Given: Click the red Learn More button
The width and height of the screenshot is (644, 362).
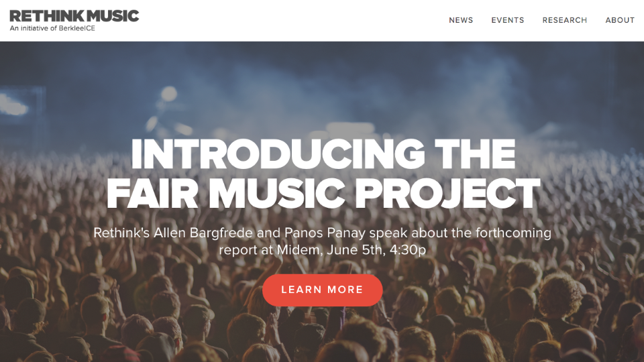Looking at the screenshot, I should pos(323,290).
